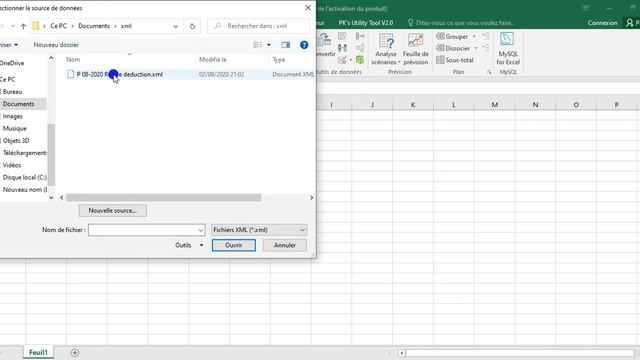Select Disque local (C:) in the navigation pane
Image resolution: width=640 pixels, height=360 pixels.
pyautogui.click(x=24, y=178)
